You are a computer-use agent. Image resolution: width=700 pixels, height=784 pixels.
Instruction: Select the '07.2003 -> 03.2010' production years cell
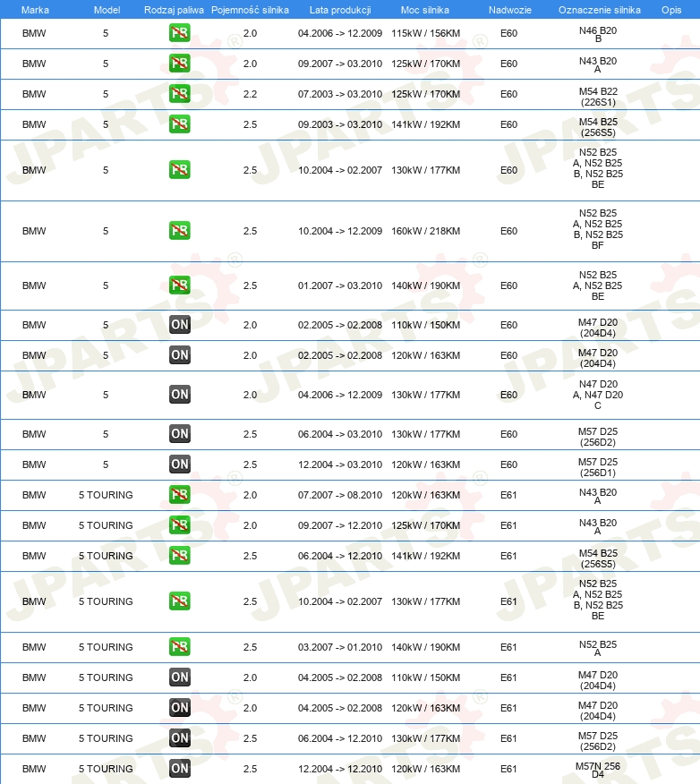(340, 94)
